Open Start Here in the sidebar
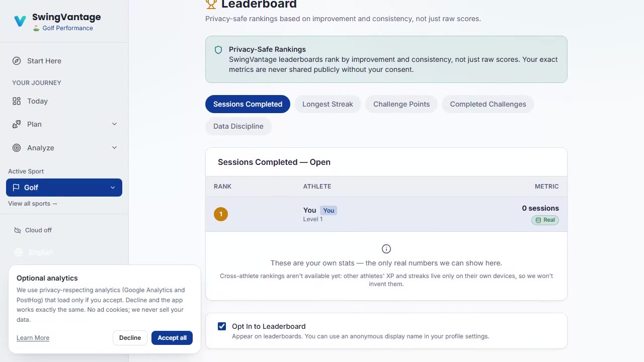This screenshot has width=644, height=362. pyautogui.click(x=64, y=61)
